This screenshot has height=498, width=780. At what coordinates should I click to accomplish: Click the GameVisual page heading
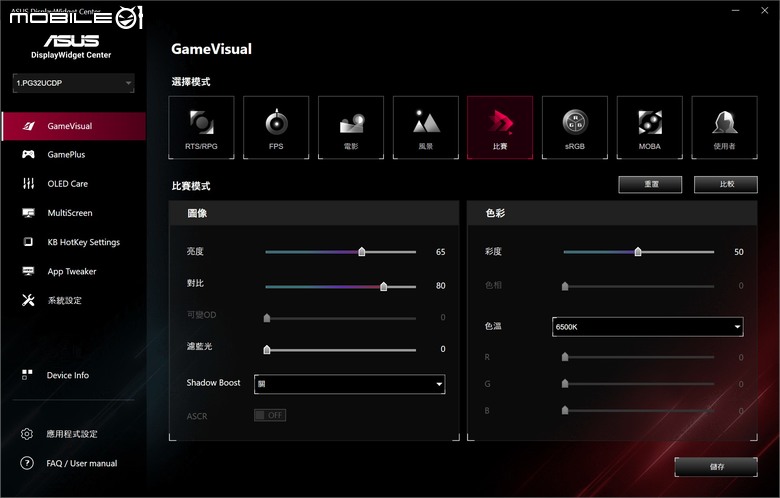(211, 49)
